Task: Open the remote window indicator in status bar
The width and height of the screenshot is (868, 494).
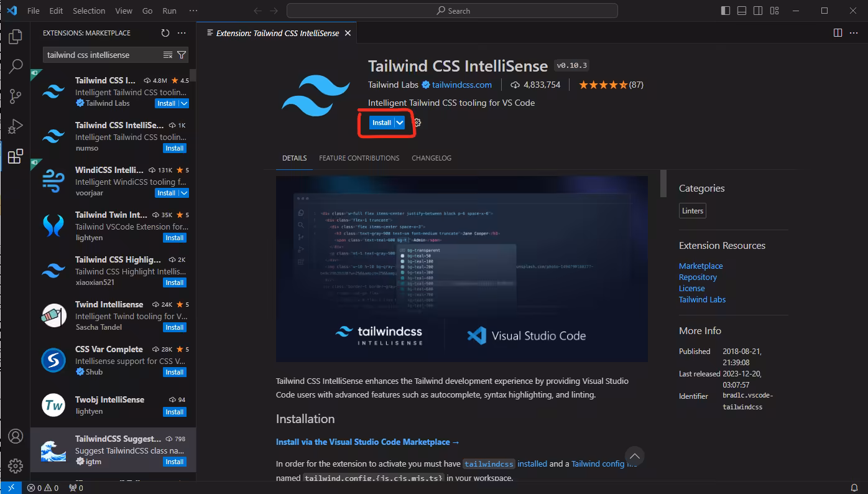Action: point(11,488)
